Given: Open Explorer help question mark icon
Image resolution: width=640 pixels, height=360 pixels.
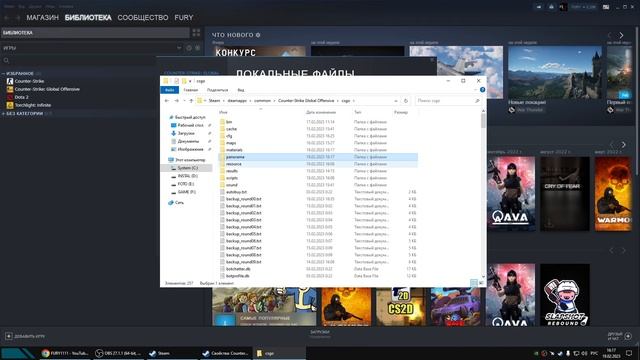Looking at the screenshot, I should coord(482,90).
